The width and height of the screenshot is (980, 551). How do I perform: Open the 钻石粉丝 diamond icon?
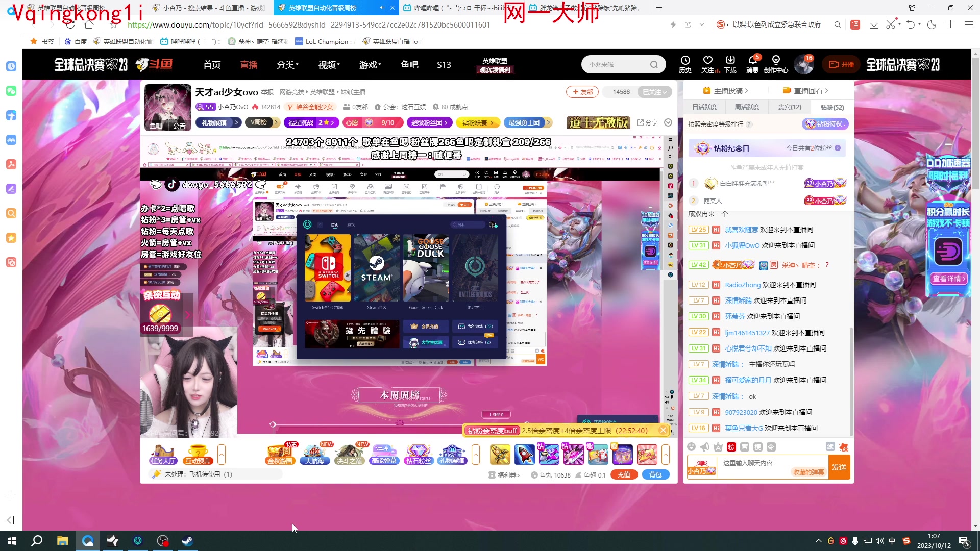(419, 454)
